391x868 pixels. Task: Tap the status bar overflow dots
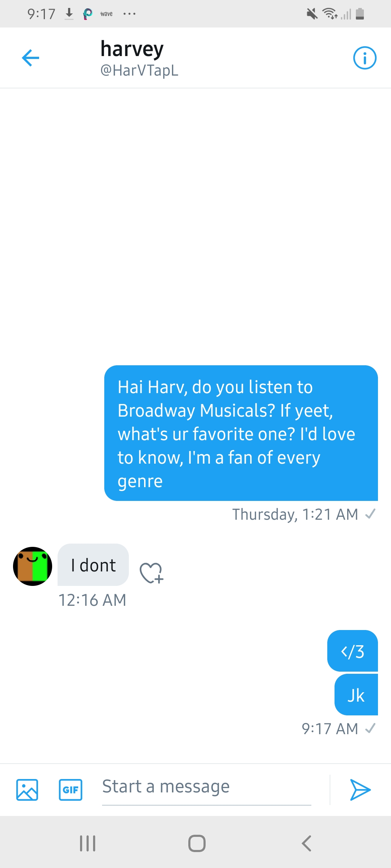click(129, 14)
